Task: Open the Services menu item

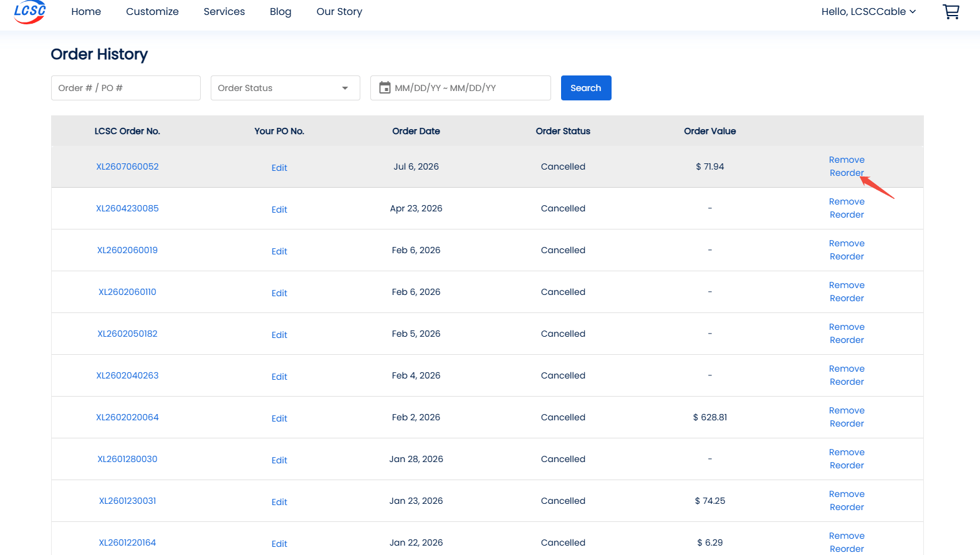Action: coord(224,12)
